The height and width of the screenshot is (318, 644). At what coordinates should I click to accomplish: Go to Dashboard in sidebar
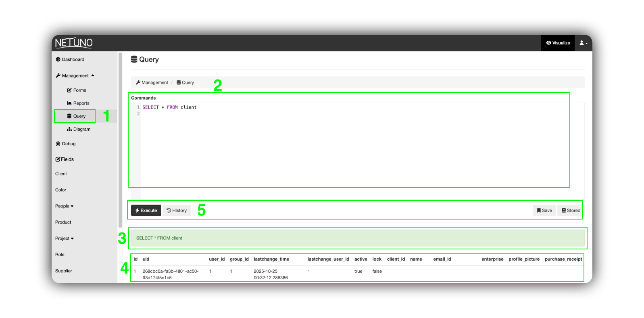click(70, 59)
